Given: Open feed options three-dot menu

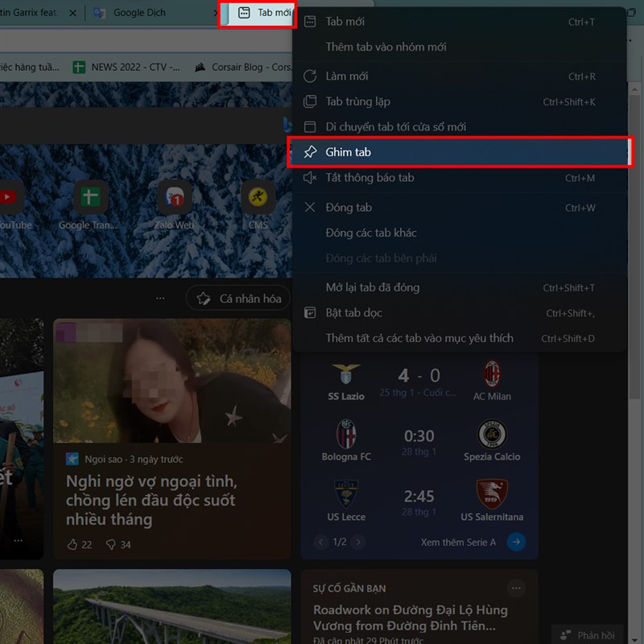Looking at the screenshot, I should tap(160, 298).
